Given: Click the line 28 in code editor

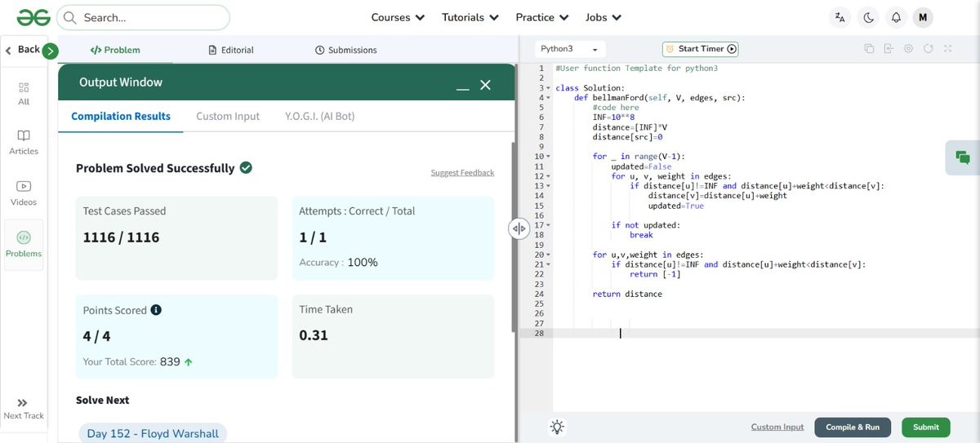Looking at the screenshot, I should point(766,333).
